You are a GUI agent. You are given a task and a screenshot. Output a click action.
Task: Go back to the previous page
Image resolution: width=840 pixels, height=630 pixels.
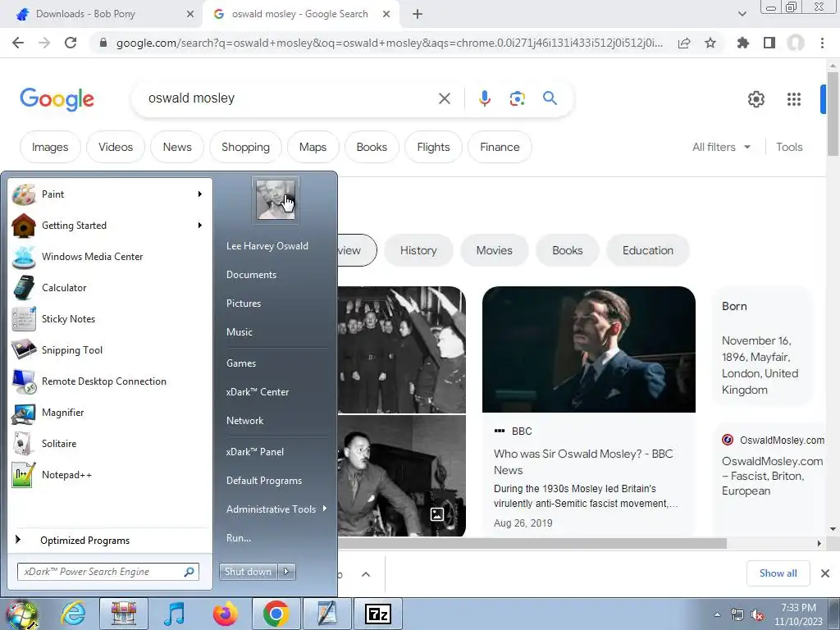point(18,43)
